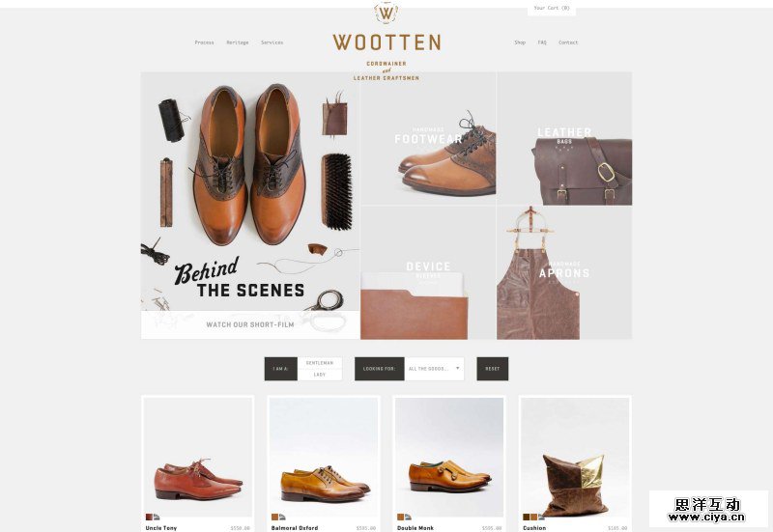Open the Process menu item
773x532 pixels.
(x=204, y=42)
